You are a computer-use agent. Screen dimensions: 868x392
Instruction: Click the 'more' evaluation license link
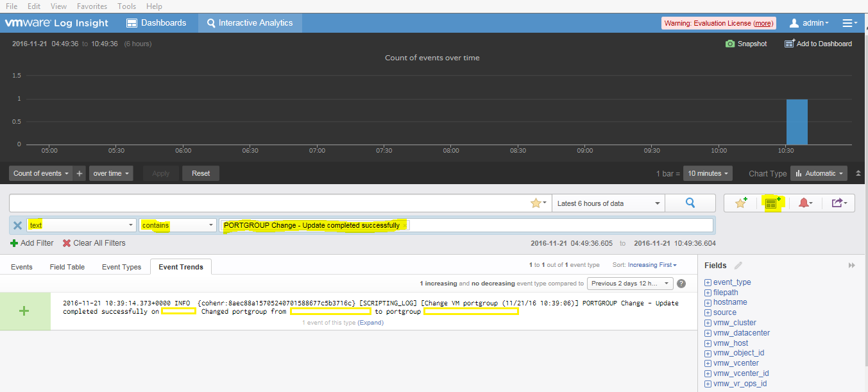point(763,23)
